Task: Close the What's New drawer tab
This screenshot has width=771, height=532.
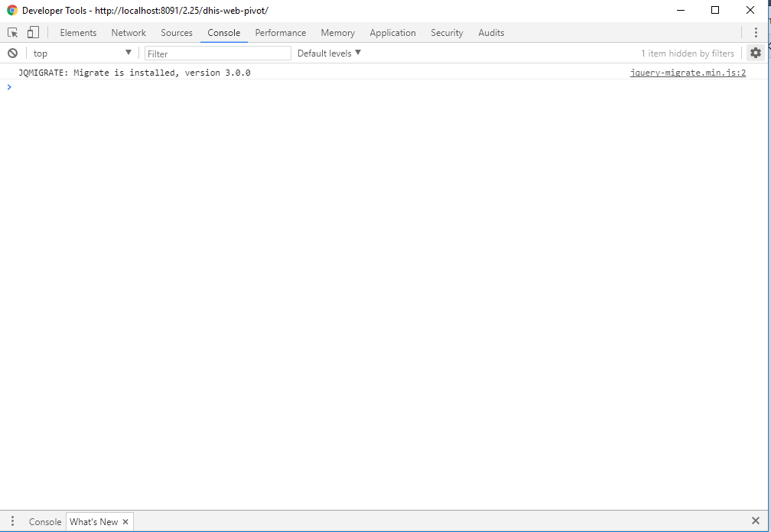Action: (125, 522)
